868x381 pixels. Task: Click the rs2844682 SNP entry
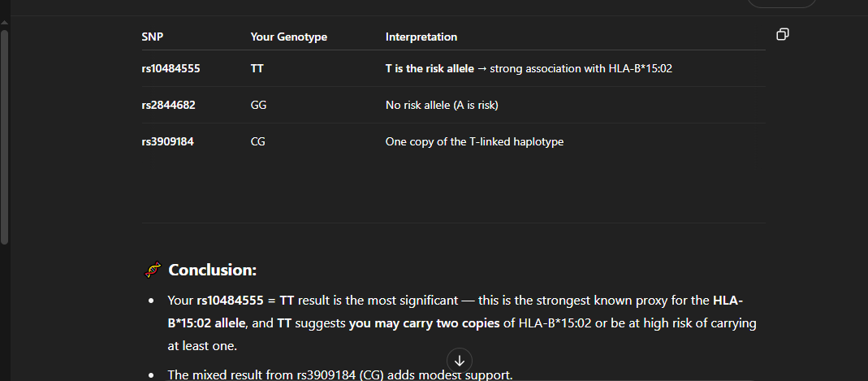[168, 106]
